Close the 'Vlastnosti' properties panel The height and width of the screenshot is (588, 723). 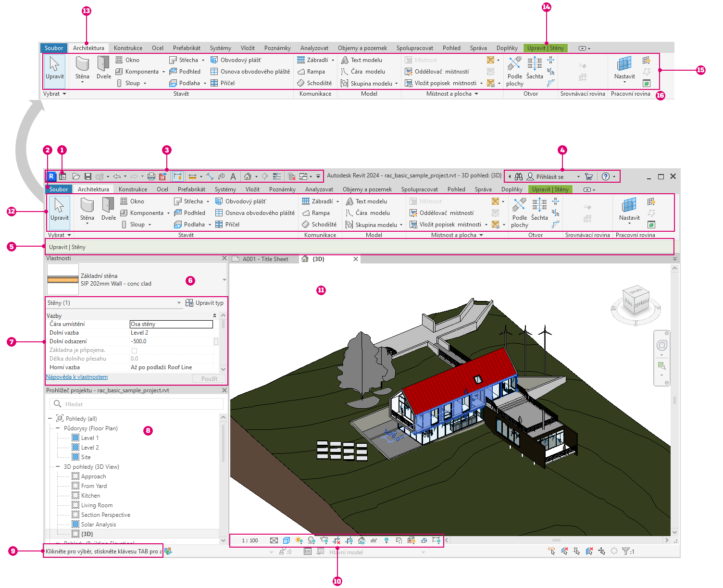click(224, 258)
